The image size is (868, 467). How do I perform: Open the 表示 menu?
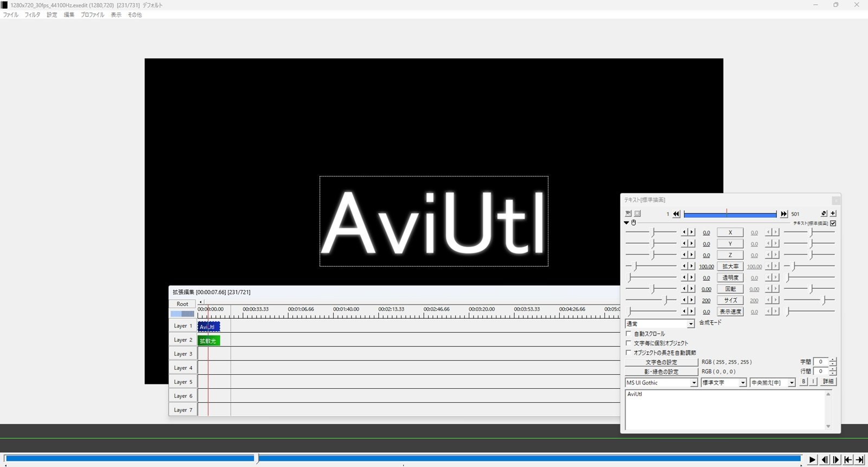pos(116,15)
